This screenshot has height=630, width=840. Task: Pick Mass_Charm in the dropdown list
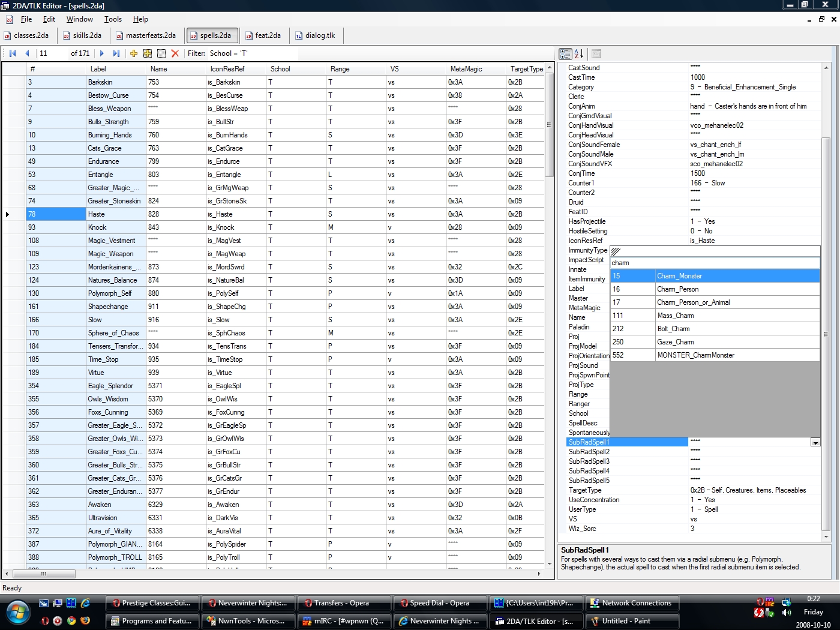(x=675, y=316)
